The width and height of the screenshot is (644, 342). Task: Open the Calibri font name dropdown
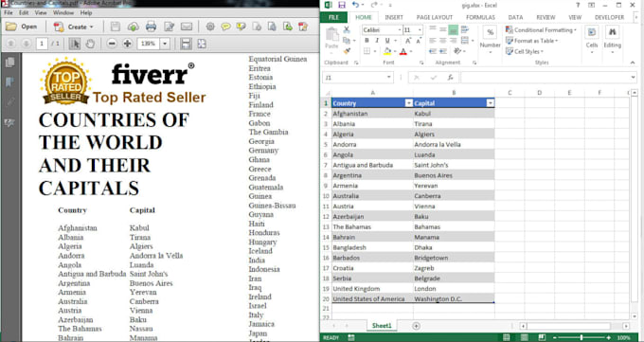pos(400,30)
